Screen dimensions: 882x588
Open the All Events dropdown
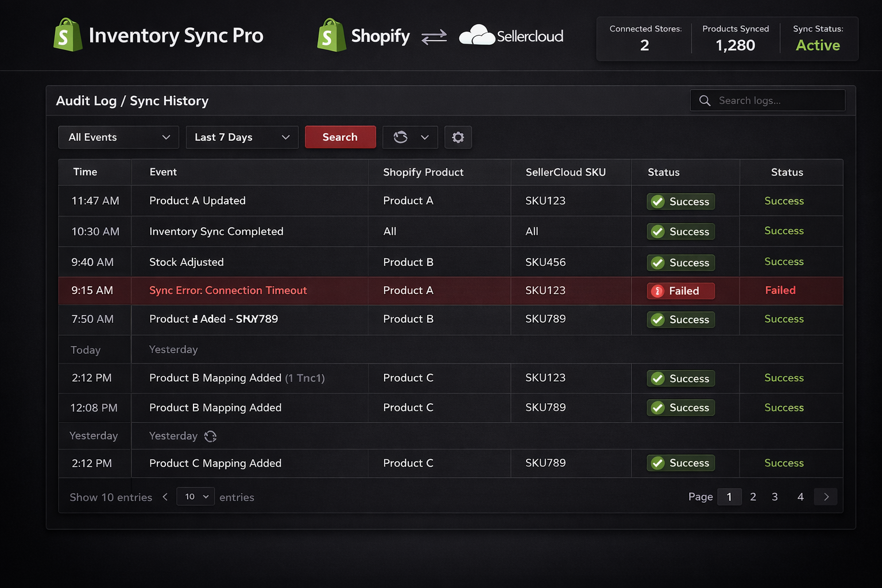tap(118, 137)
